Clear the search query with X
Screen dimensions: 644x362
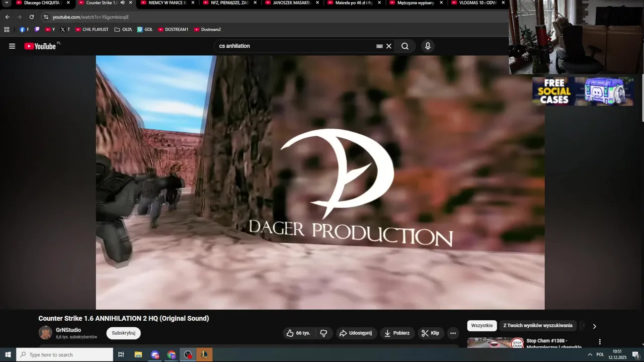pyautogui.click(x=389, y=46)
